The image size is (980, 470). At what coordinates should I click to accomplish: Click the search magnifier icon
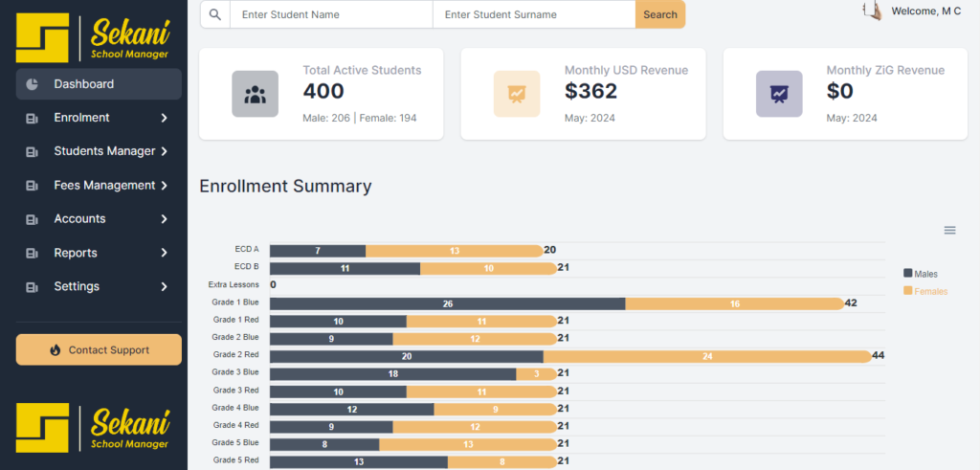(215, 14)
